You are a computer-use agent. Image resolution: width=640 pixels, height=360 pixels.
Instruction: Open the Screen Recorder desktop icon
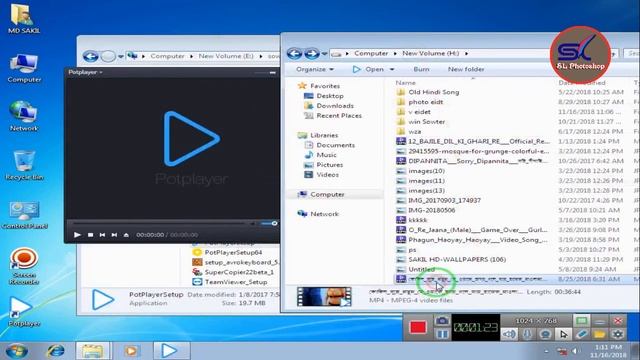(x=24, y=266)
